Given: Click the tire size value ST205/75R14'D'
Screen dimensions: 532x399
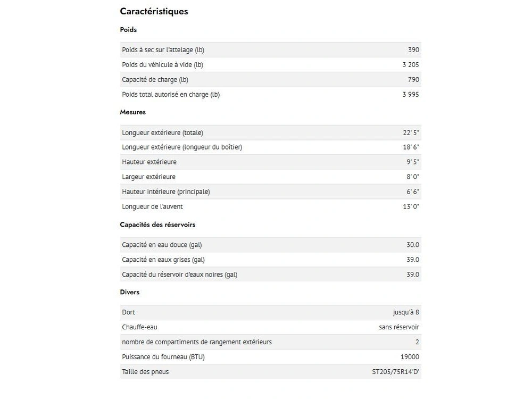Looking at the screenshot, I should click(x=395, y=372).
